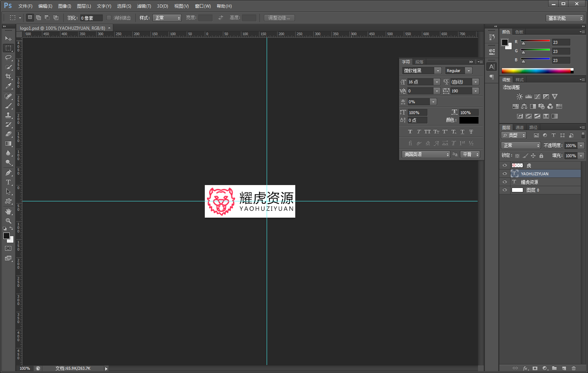Open the 正常 blend mode dropdown
Viewport: 588px width, 373px height.
pos(521,145)
